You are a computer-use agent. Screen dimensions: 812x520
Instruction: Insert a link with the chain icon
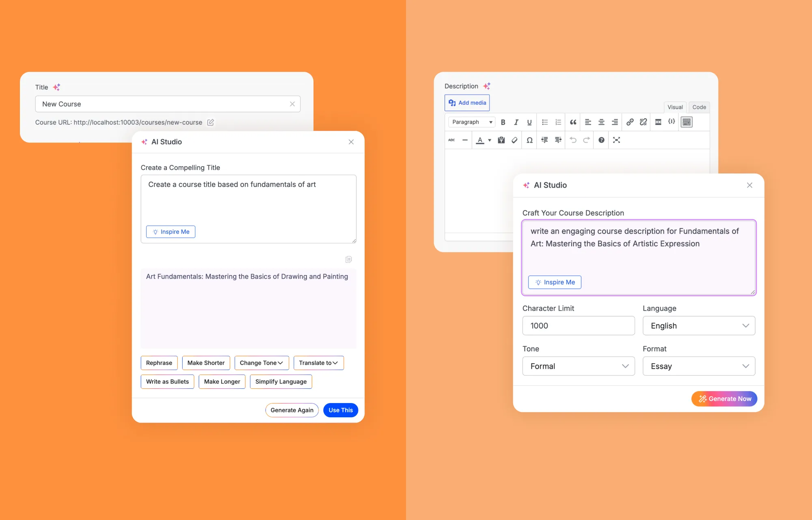[630, 122]
